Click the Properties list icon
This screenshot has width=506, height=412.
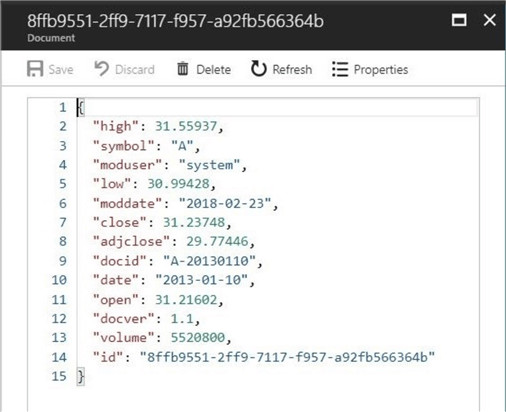point(340,69)
